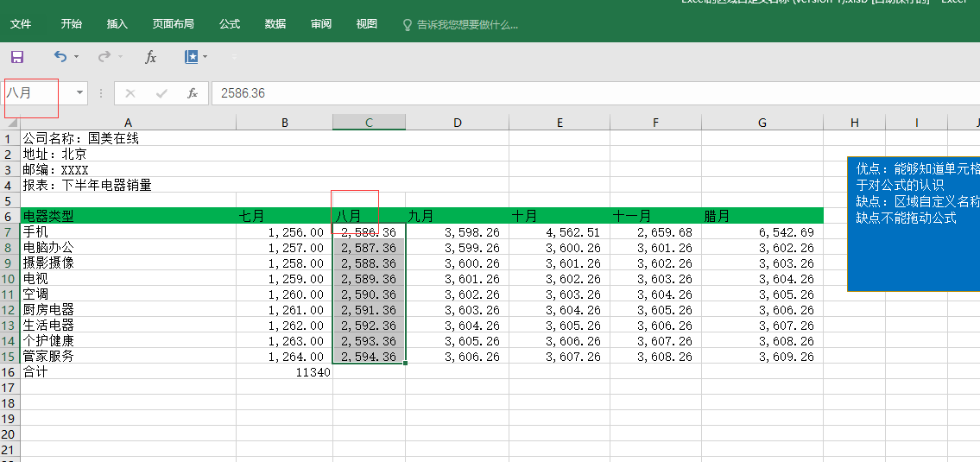Click cell 报表：下半年电器销量
Viewport: 980px width, 462px height.
coord(128,185)
